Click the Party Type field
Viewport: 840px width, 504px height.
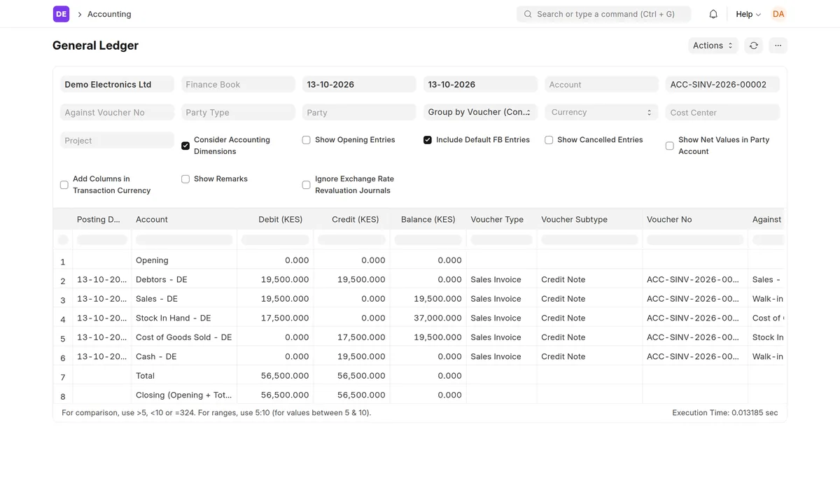coord(238,112)
